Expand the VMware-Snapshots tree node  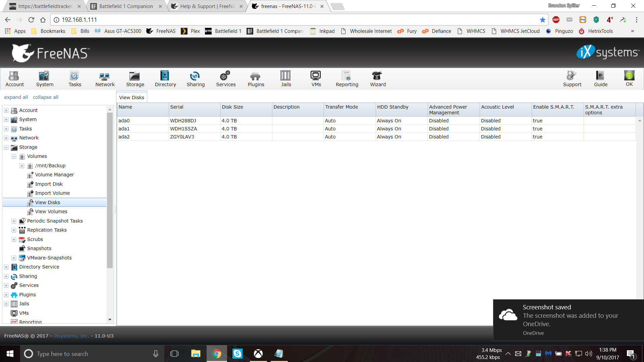click(x=14, y=258)
